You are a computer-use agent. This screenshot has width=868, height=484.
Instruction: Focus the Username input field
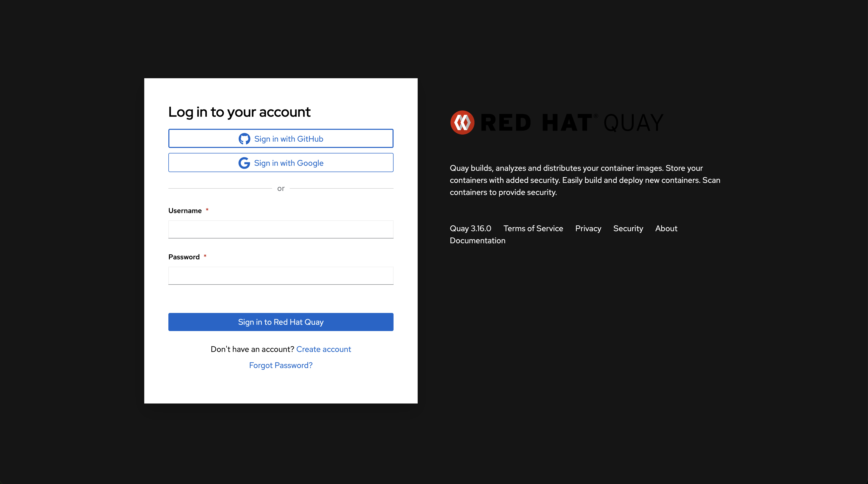[281, 229]
